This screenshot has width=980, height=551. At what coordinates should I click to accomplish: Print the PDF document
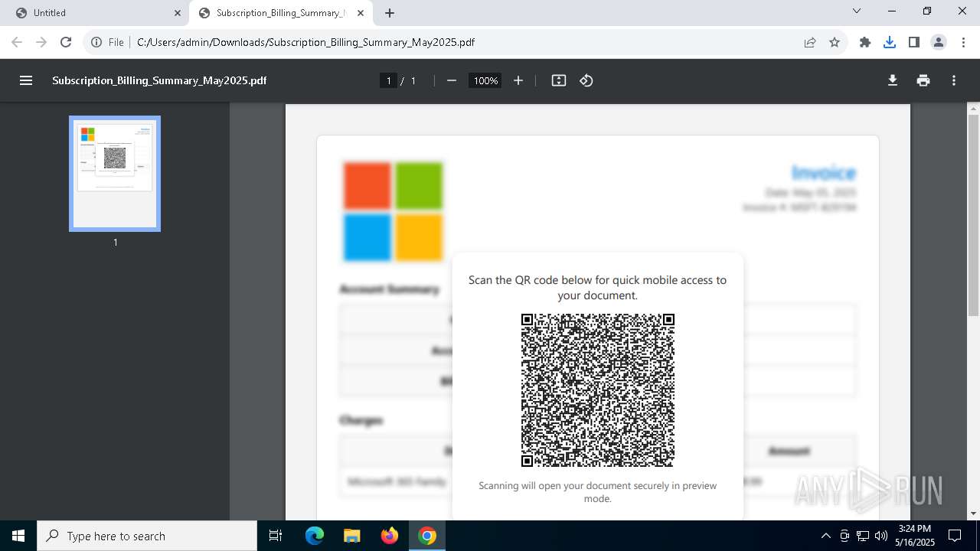click(923, 80)
